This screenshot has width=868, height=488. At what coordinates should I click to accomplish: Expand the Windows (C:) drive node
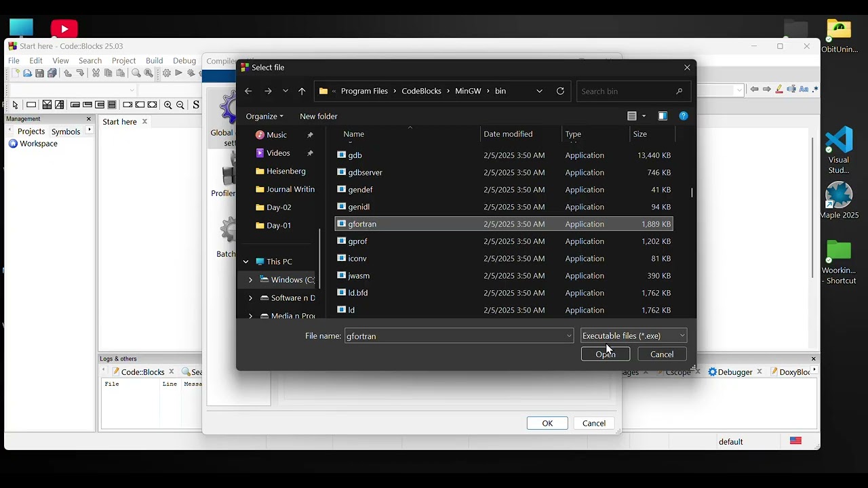point(250,280)
